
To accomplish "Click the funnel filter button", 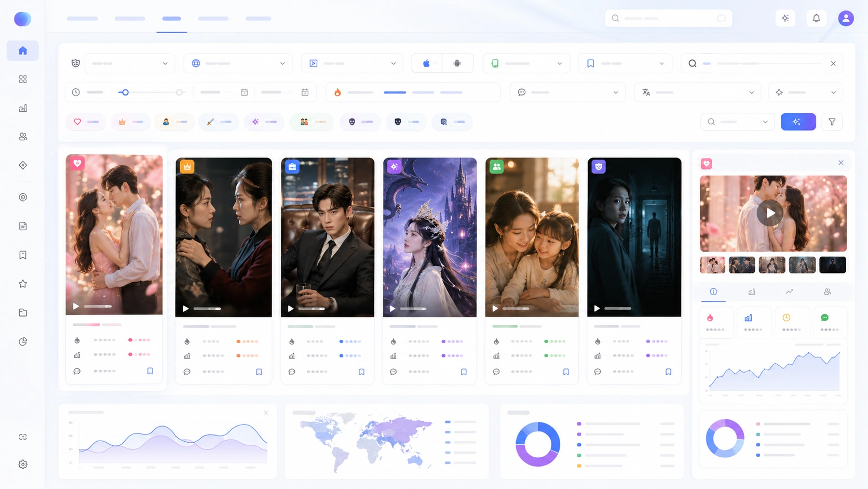I will coord(832,122).
